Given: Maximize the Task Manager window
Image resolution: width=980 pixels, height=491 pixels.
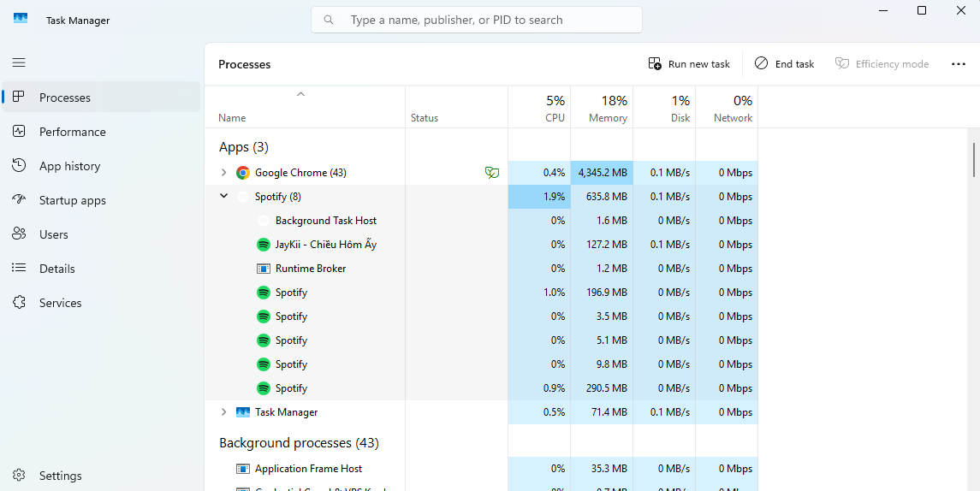Looking at the screenshot, I should tap(921, 10).
